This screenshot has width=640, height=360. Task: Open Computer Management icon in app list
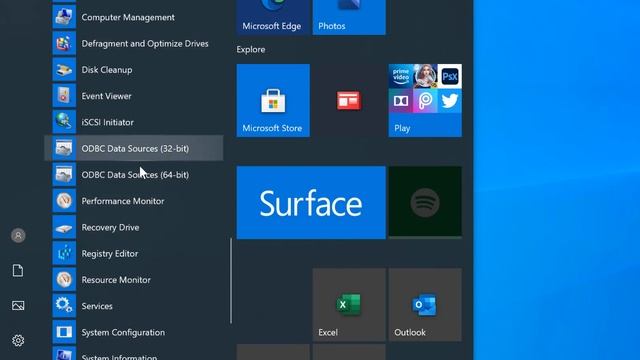(x=64, y=17)
